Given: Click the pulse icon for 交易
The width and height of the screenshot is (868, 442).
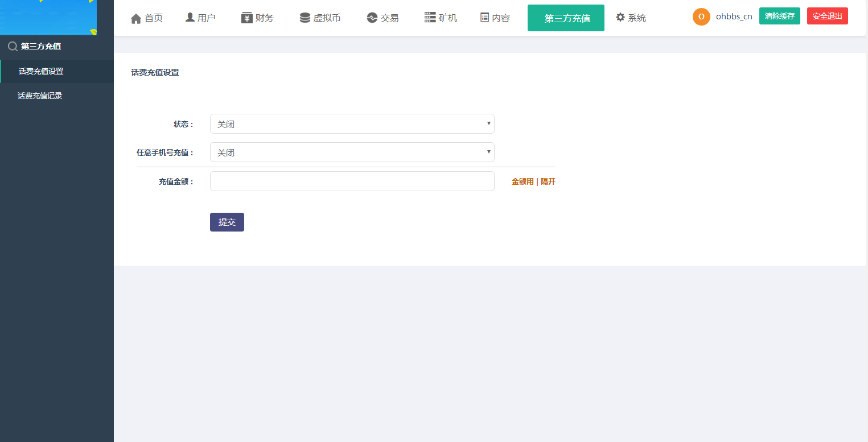Looking at the screenshot, I should 372,18.
